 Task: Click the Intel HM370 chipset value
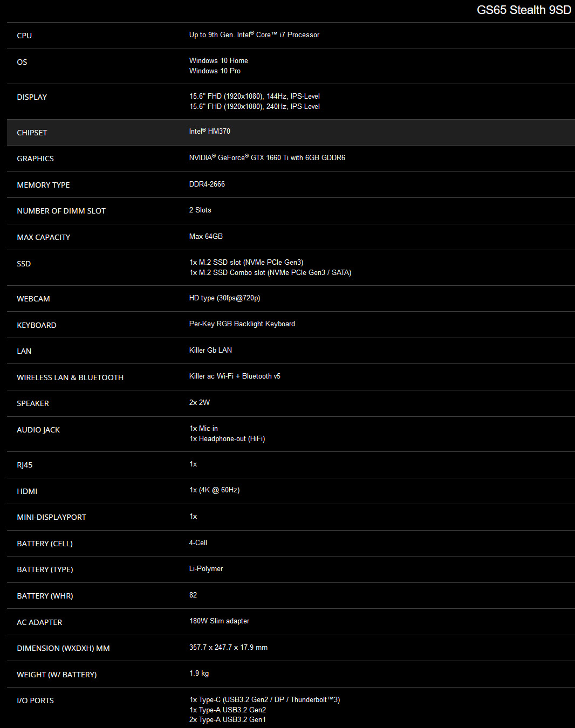pyautogui.click(x=209, y=132)
